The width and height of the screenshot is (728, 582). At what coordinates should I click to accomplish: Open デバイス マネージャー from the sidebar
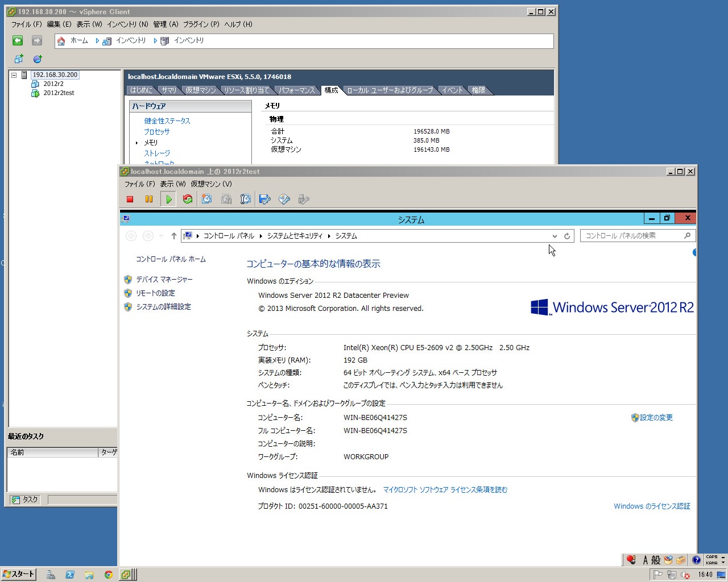pos(164,280)
